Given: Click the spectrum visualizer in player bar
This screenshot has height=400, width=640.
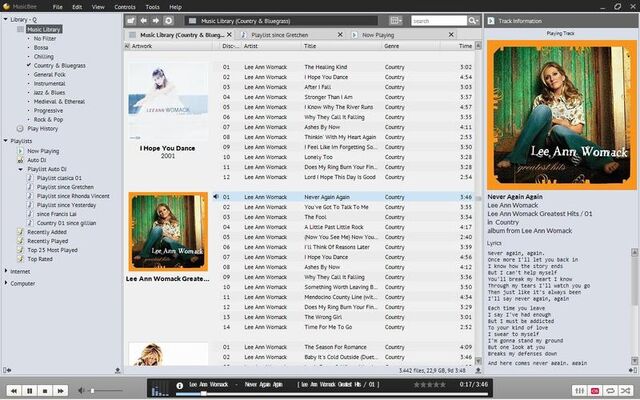Looking at the screenshot, I should tap(160, 388).
